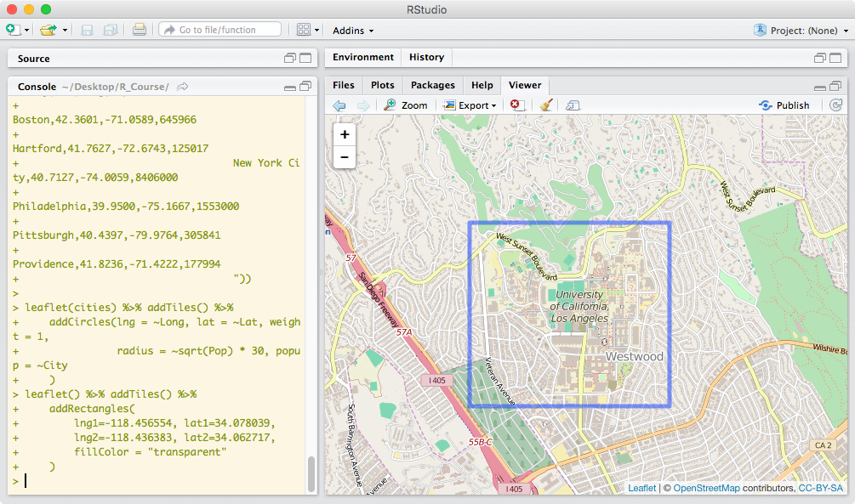The image size is (855, 504).
Task: Switch to the Plots tab
Action: pyautogui.click(x=382, y=85)
